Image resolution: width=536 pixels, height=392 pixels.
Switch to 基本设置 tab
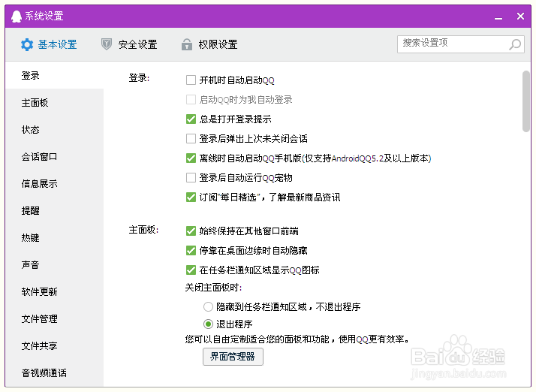point(49,44)
